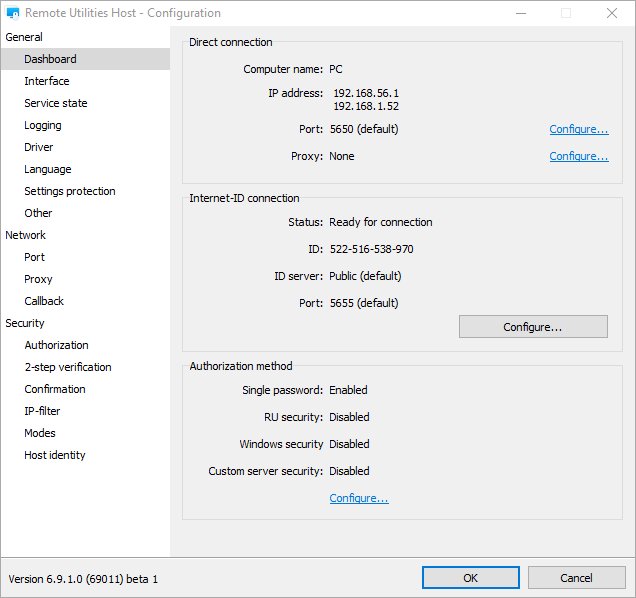Open the Other settings page
This screenshot has width=636, height=598.
[38, 213]
